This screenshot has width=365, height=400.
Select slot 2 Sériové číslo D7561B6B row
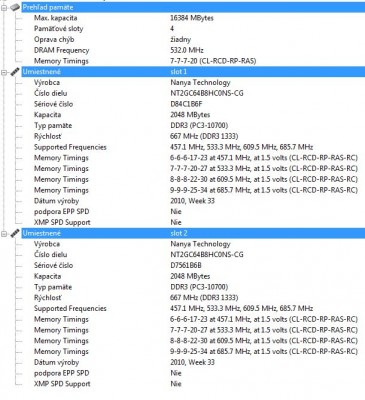tap(193, 266)
